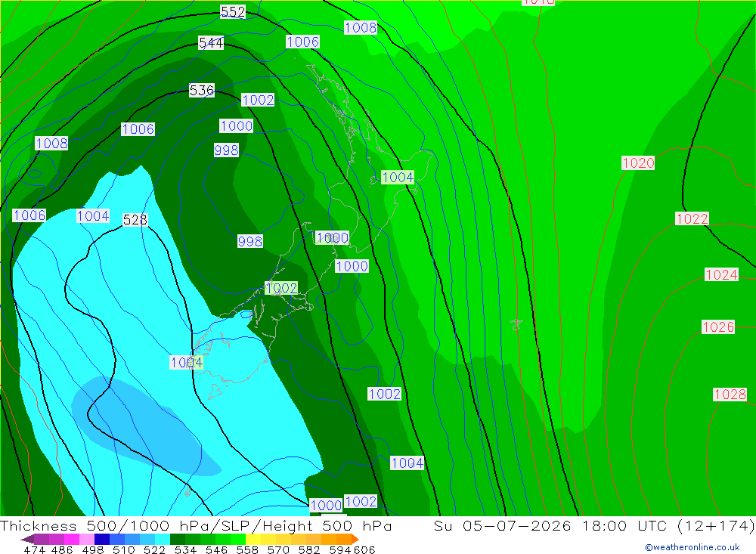This screenshot has height=554, width=756.
Task: Click the dark blue swatch in the thickness legend
Action: [102, 539]
